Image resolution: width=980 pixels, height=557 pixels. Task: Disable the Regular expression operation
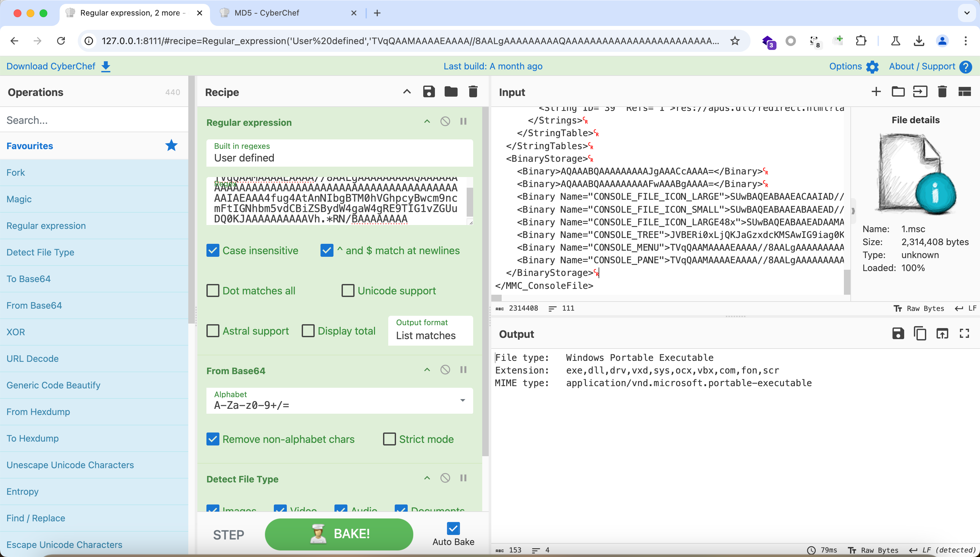tap(445, 122)
